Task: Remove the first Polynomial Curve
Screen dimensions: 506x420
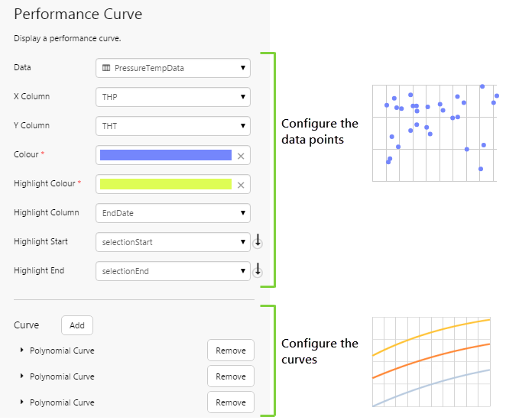Action: [x=230, y=351]
